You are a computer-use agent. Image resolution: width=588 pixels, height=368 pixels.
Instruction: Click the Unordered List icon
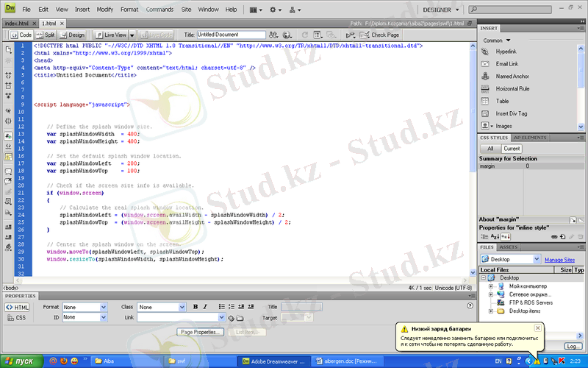coord(222,307)
